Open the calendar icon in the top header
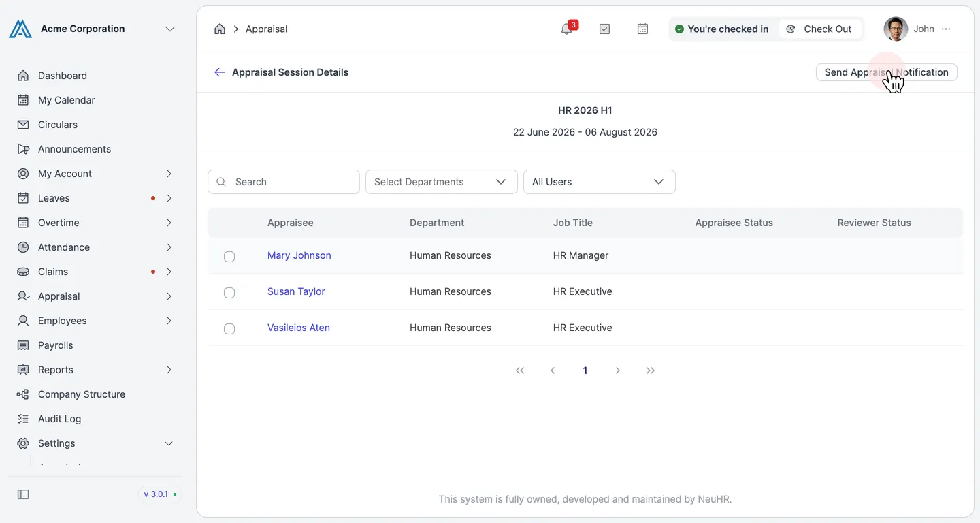 click(642, 29)
